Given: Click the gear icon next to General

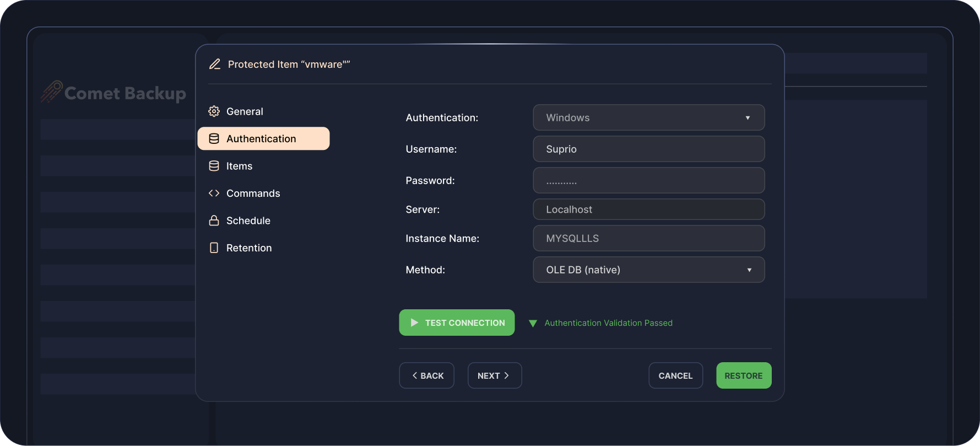Looking at the screenshot, I should [x=214, y=111].
